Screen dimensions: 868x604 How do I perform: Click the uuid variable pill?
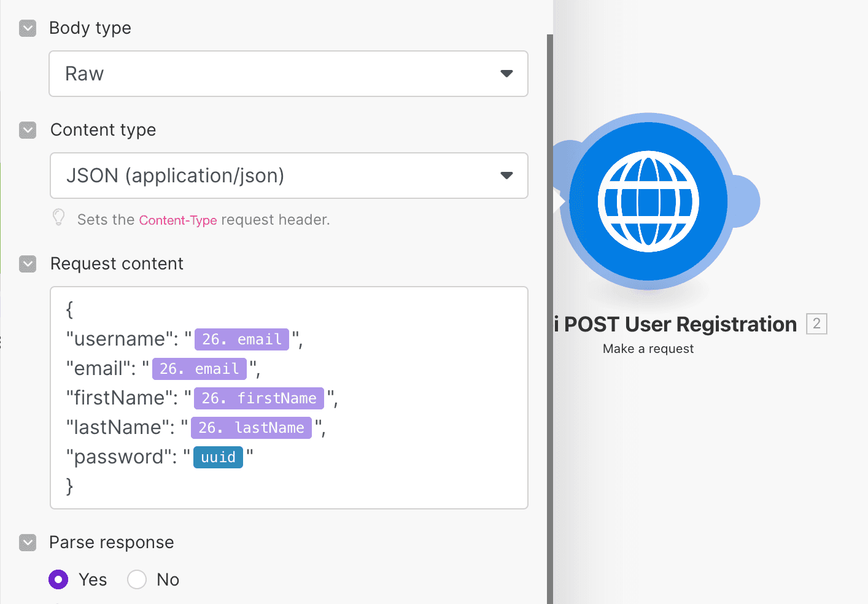pyautogui.click(x=218, y=457)
